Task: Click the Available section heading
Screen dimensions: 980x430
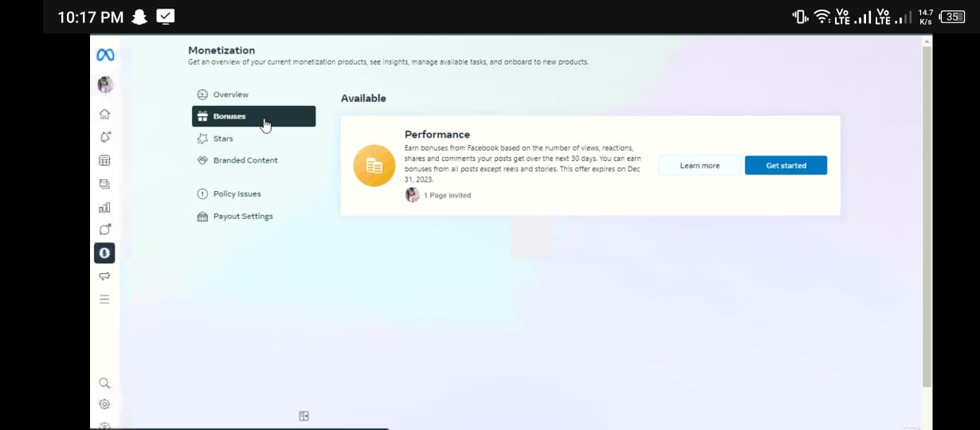Action: (x=363, y=98)
